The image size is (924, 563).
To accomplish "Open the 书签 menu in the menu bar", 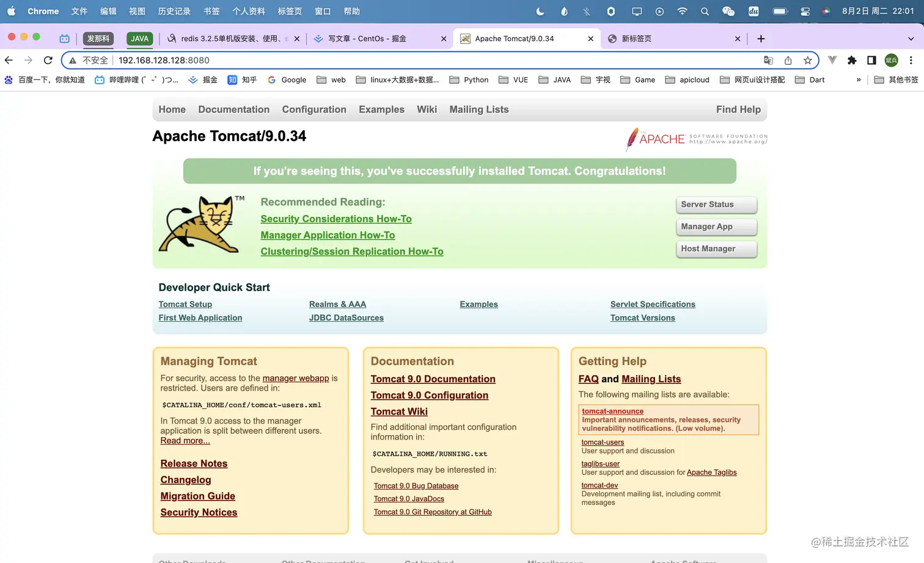I will click(211, 11).
